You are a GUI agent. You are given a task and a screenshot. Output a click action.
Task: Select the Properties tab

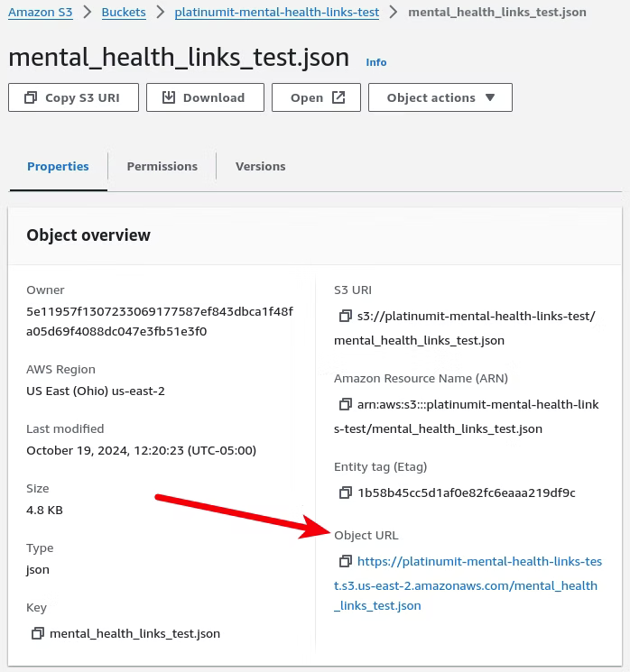tap(58, 166)
